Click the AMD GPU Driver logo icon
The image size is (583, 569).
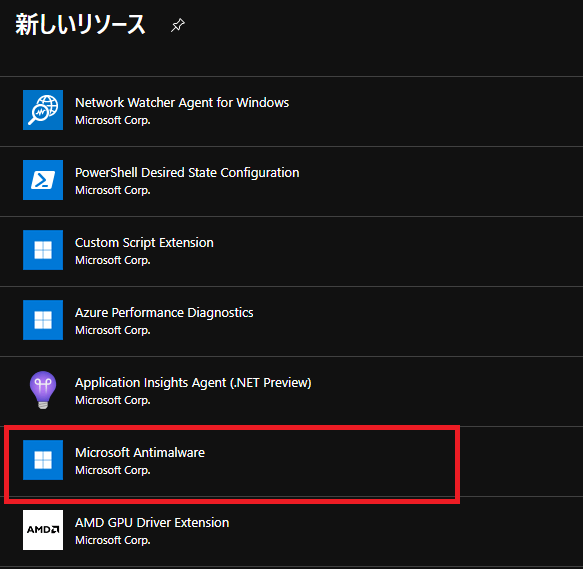[x=43, y=530]
